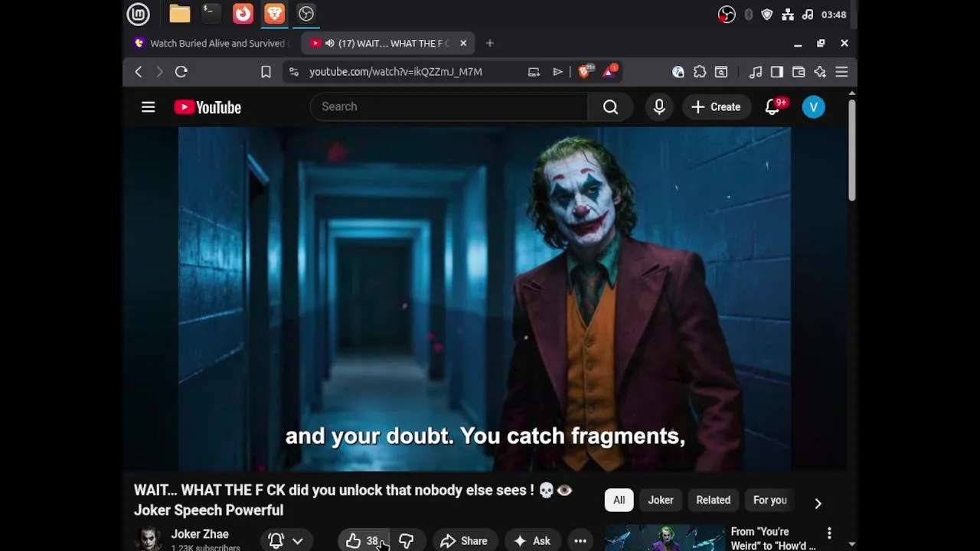Image resolution: width=980 pixels, height=551 pixels.
Task: Open Brave Shields lion icon
Action: coord(586,72)
